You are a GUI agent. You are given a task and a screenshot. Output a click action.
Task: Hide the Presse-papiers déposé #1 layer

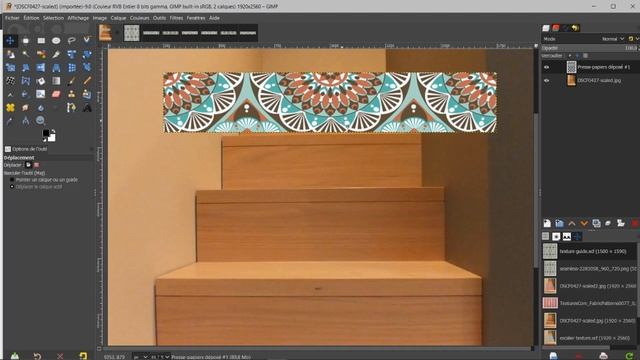[547, 67]
